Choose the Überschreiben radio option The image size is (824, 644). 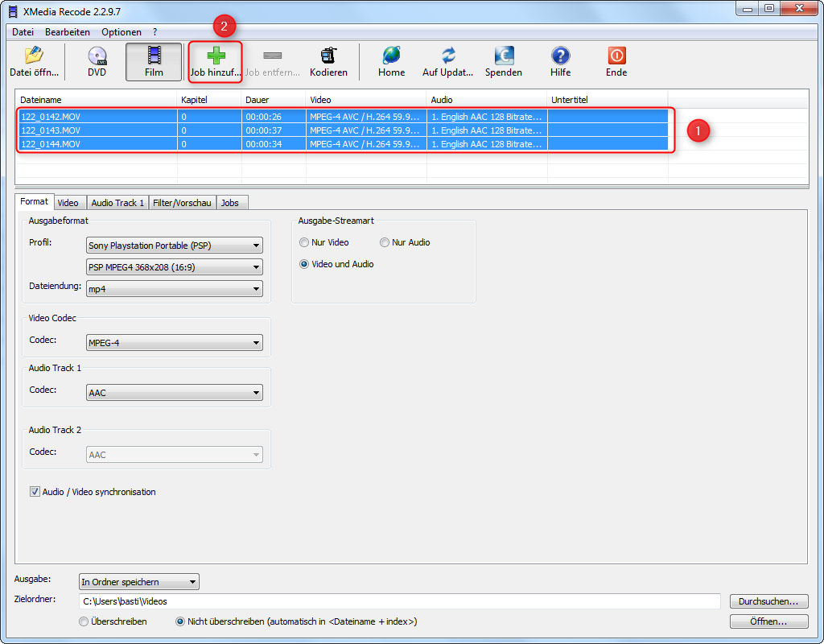pyautogui.click(x=84, y=621)
